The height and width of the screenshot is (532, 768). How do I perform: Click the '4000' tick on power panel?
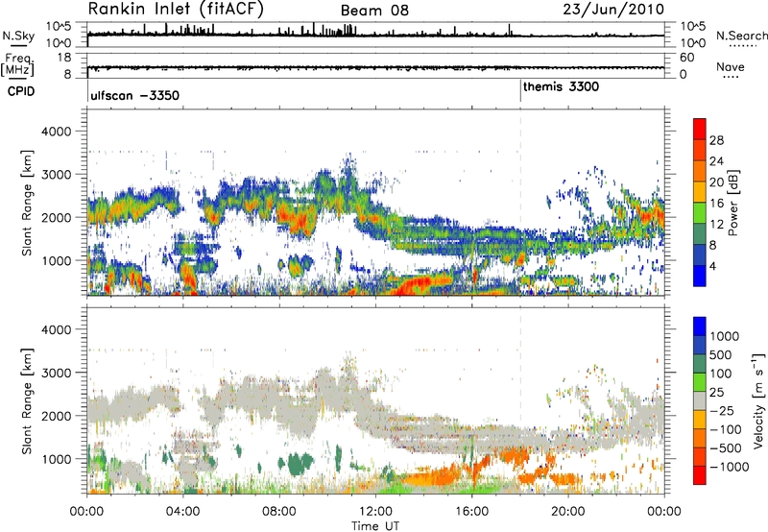click(56, 132)
